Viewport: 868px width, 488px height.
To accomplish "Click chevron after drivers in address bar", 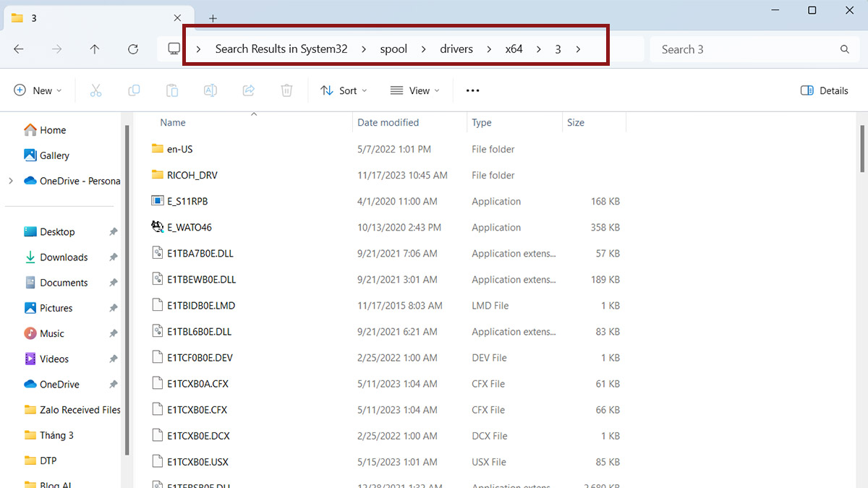I will pyautogui.click(x=489, y=49).
